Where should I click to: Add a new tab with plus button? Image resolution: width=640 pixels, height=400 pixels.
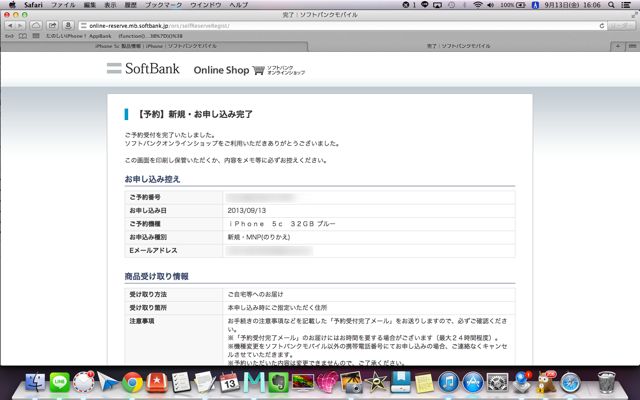(618, 46)
